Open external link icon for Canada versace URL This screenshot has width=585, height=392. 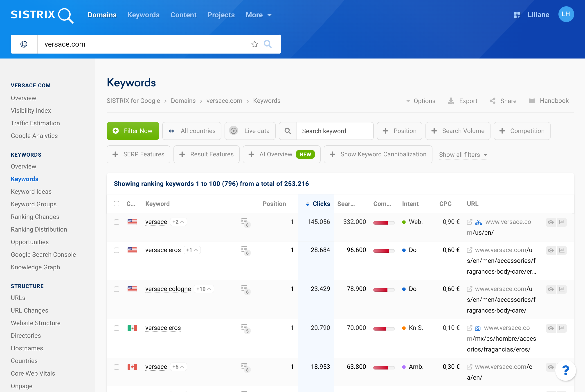pyautogui.click(x=470, y=367)
